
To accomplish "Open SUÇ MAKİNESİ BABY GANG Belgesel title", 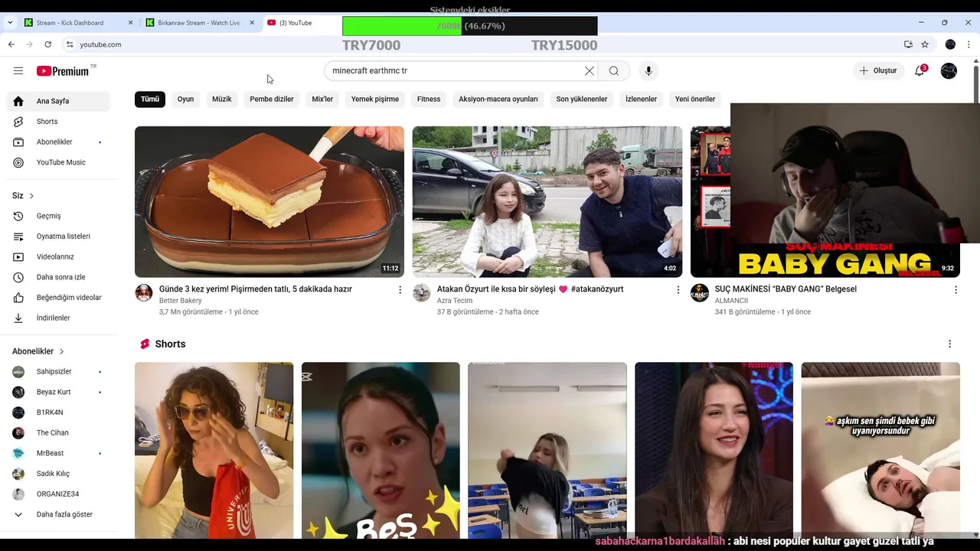I will (x=786, y=289).
